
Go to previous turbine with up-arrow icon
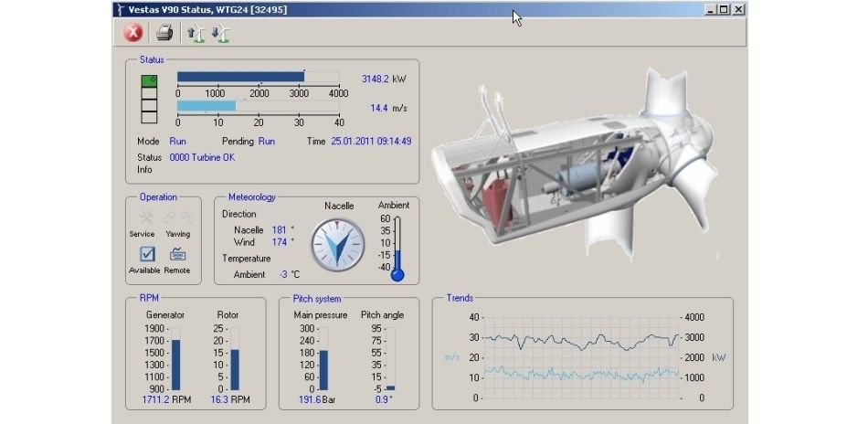195,34
